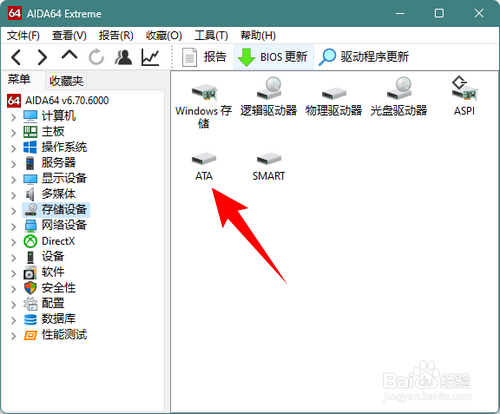Minimize the AIDA64 Extreme window
The width and height of the screenshot is (500, 414).
(x=400, y=13)
